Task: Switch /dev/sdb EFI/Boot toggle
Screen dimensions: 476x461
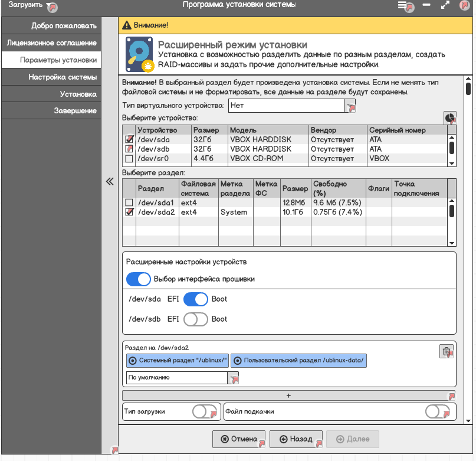Action: click(195, 319)
